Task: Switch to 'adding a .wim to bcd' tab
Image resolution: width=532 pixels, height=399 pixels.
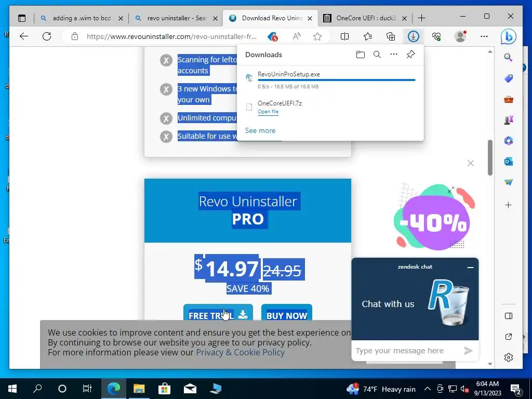Action: pos(82,18)
